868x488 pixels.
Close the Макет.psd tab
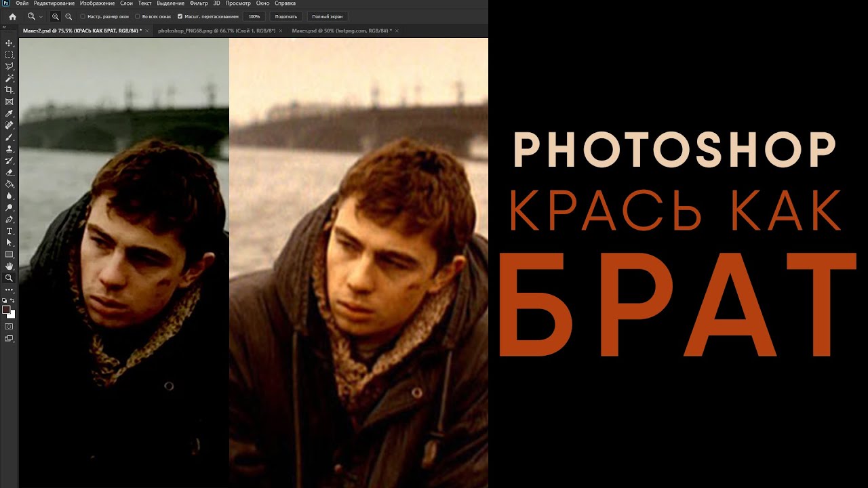click(x=397, y=30)
